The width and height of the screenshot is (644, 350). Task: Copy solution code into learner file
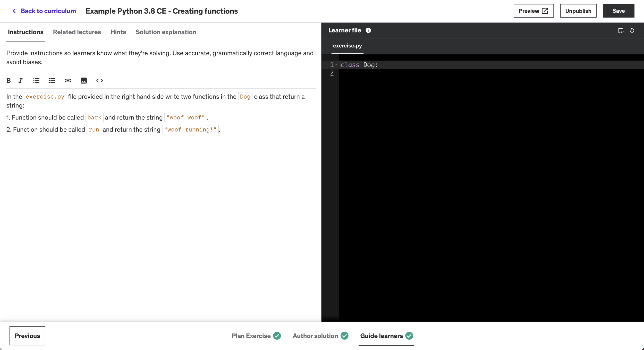tap(621, 30)
